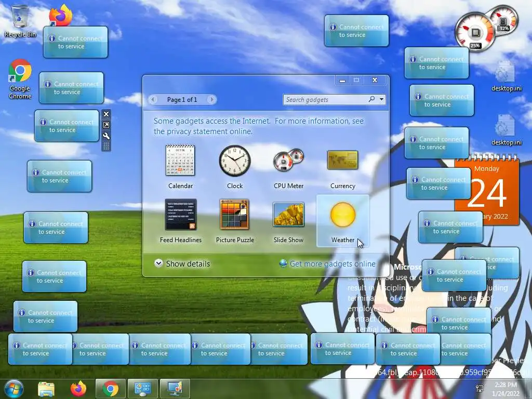532x399 pixels.
Task: Click the network icon in system tray
Action: pyautogui.click(x=480, y=389)
